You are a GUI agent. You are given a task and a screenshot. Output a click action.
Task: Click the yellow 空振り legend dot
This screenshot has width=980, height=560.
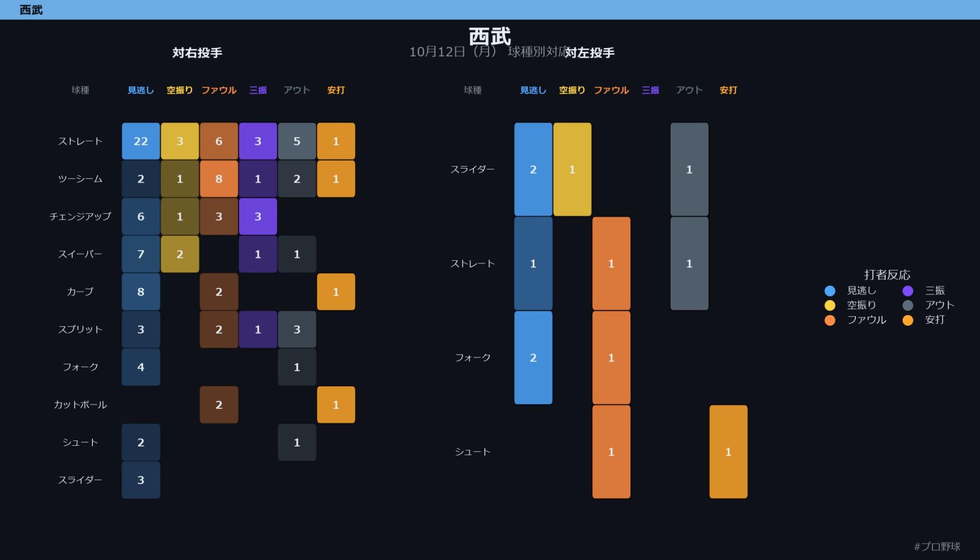[x=829, y=305]
